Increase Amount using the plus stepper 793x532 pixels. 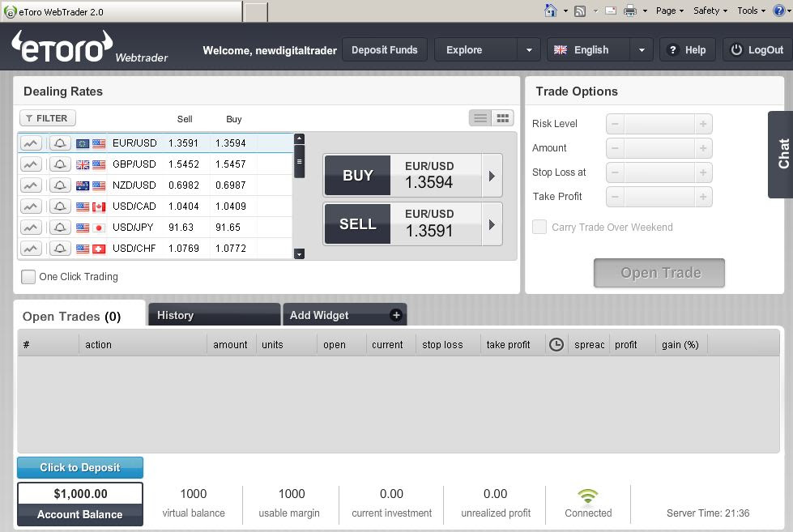tap(701, 148)
